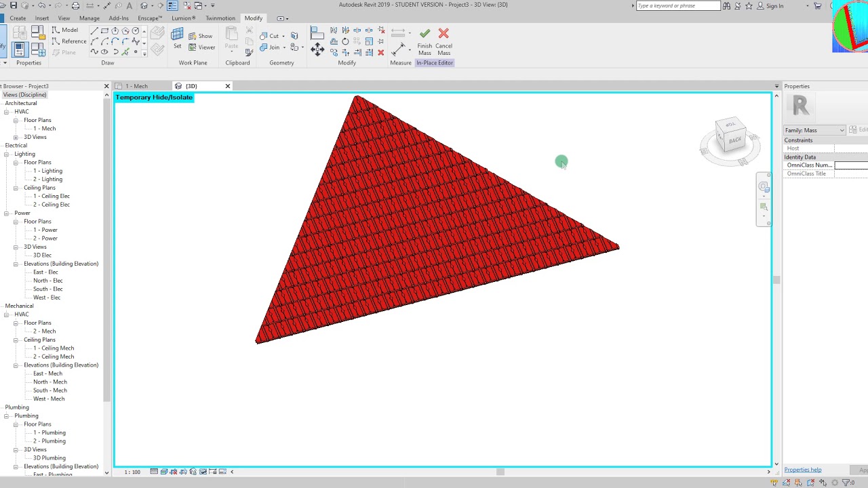Click the OmniClass Number input field
The image size is (868, 488).
click(851, 165)
